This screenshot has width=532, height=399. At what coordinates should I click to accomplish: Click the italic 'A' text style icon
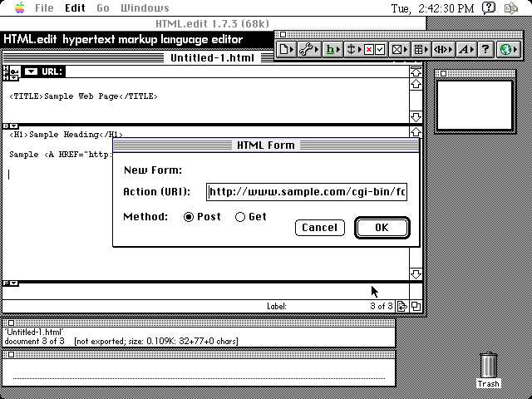point(465,50)
